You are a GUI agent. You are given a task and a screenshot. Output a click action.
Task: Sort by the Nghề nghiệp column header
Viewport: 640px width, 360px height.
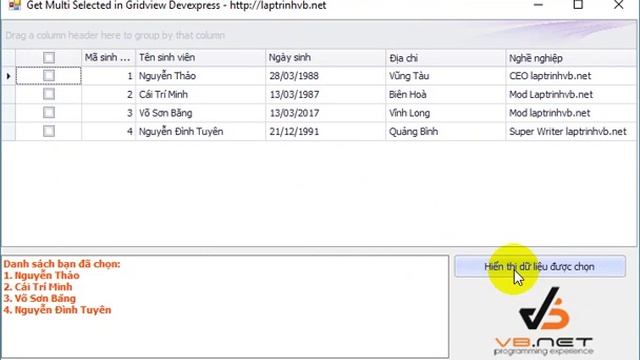point(571,58)
